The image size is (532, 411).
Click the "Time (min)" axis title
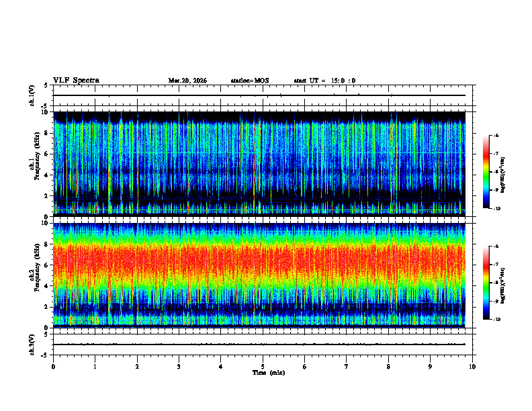269,373
